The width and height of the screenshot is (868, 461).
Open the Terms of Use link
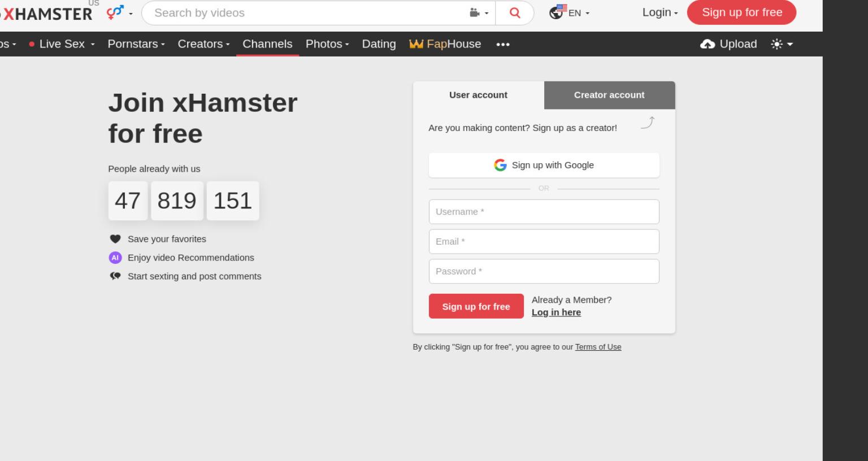tap(598, 347)
